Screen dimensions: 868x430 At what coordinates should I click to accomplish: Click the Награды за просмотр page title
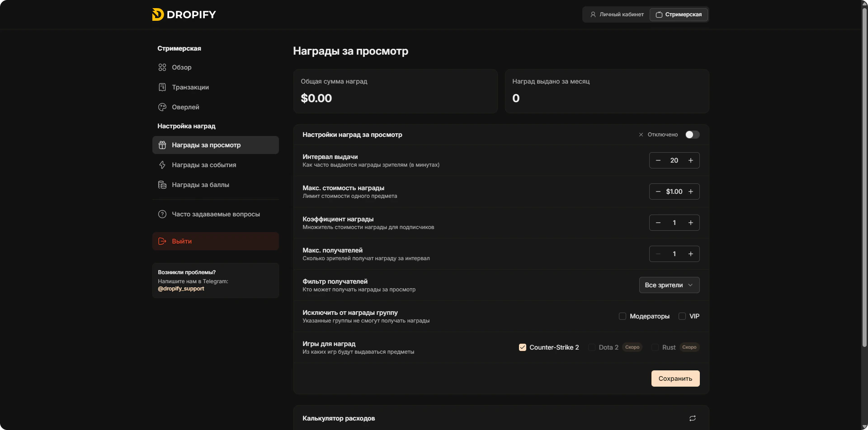[350, 51]
